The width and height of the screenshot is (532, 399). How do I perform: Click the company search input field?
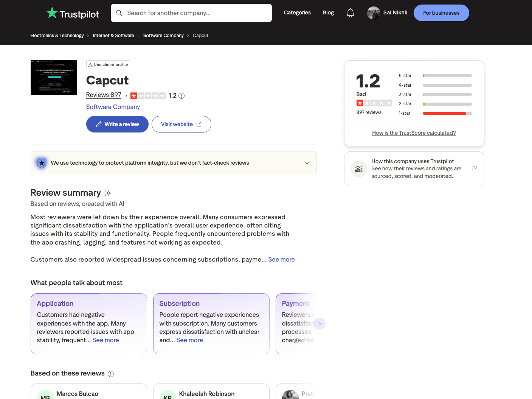click(x=191, y=12)
